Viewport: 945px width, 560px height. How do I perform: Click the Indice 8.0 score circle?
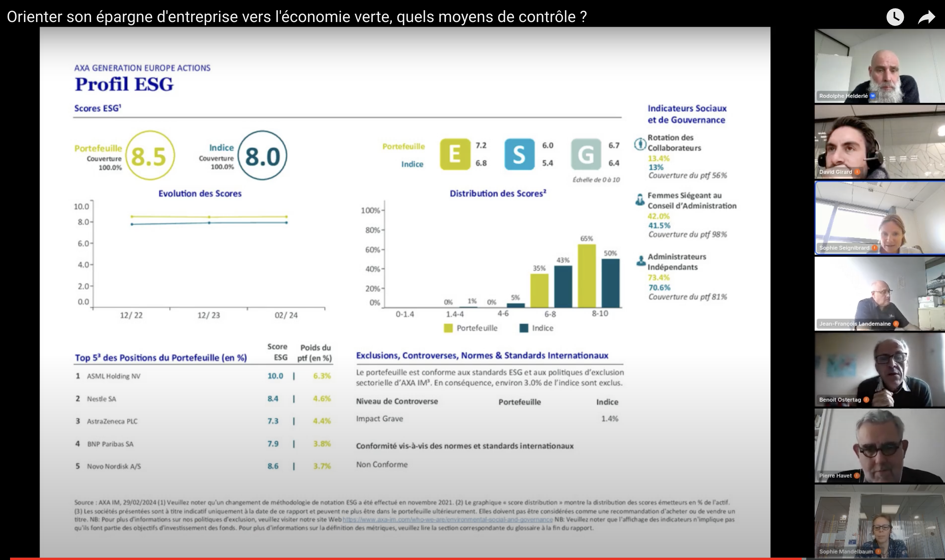(x=262, y=156)
